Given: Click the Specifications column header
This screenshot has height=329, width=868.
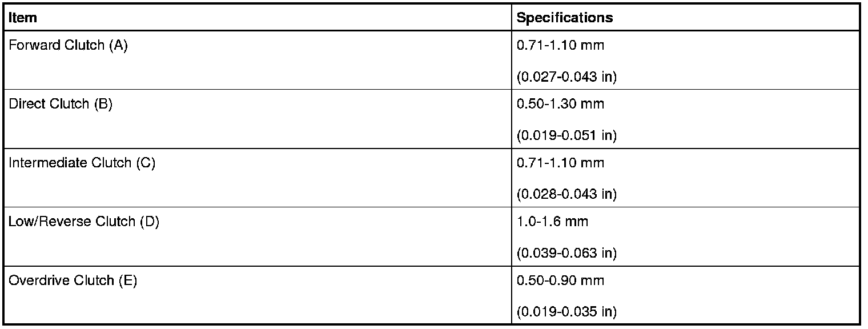Looking at the screenshot, I should click(x=564, y=18).
